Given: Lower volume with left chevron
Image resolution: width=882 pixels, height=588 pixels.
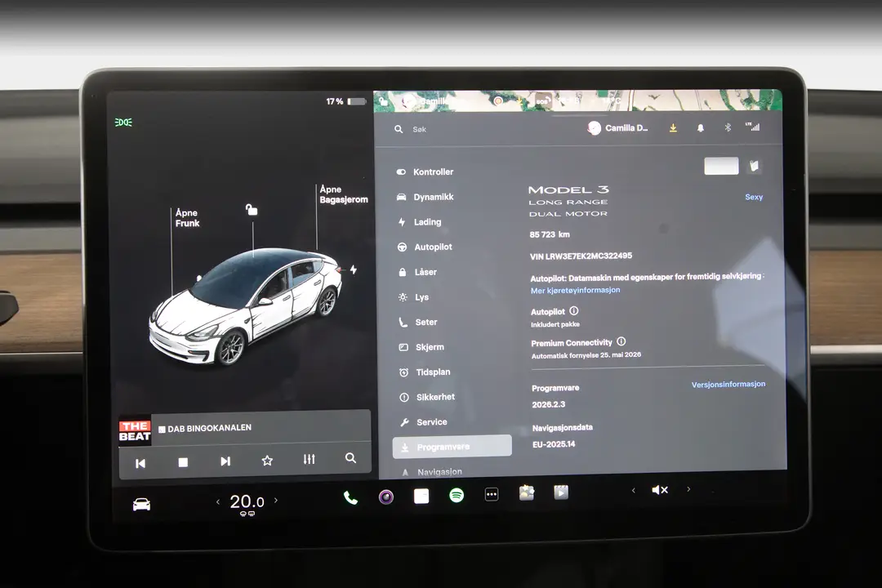Looking at the screenshot, I should (x=634, y=491).
